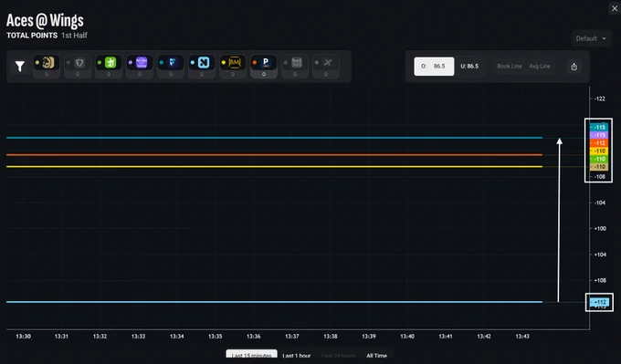Toggle the grayed-out shield logo sportsbook
The image size is (621, 364).
tap(78, 63)
